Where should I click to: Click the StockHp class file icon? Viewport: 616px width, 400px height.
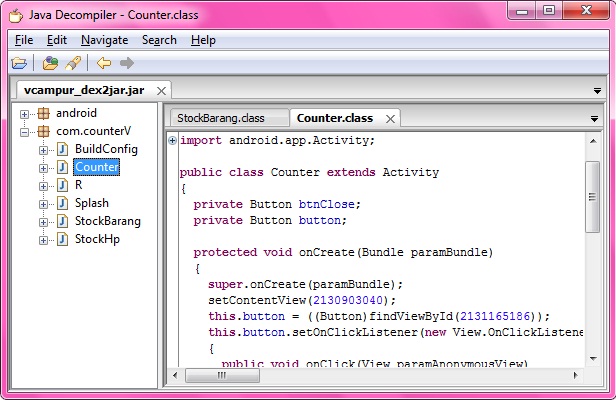[63, 239]
